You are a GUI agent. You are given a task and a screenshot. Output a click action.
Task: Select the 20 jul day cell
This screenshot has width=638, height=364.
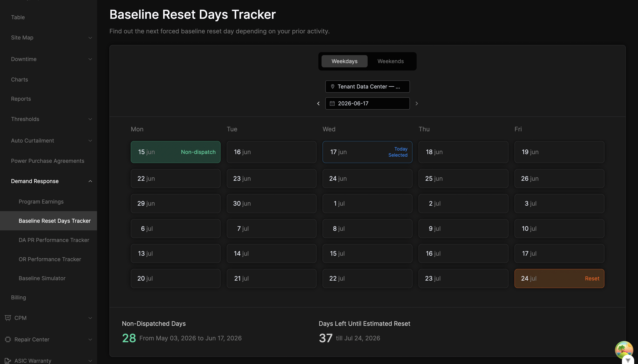click(x=175, y=278)
